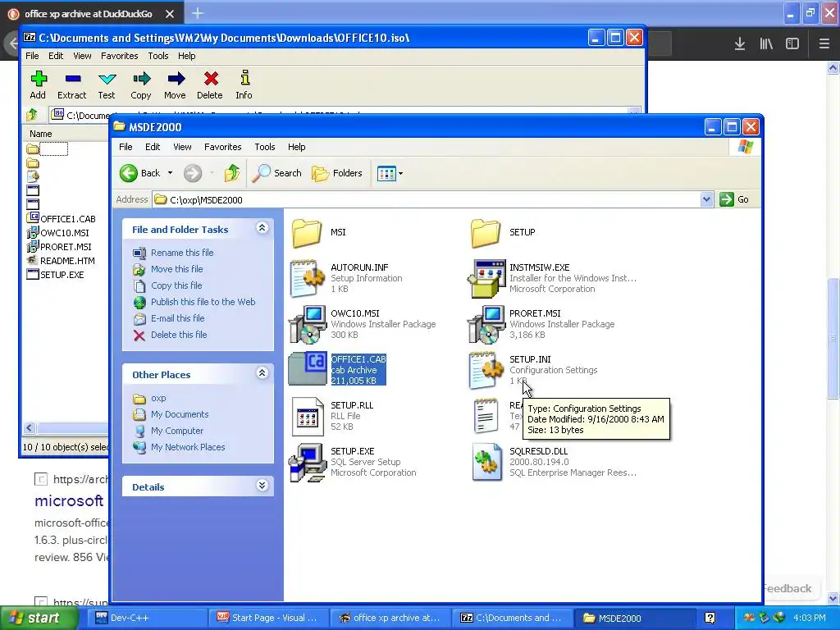The image size is (840, 630).
Task: Open Edit menu in 7-Zip window
Action: point(56,56)
